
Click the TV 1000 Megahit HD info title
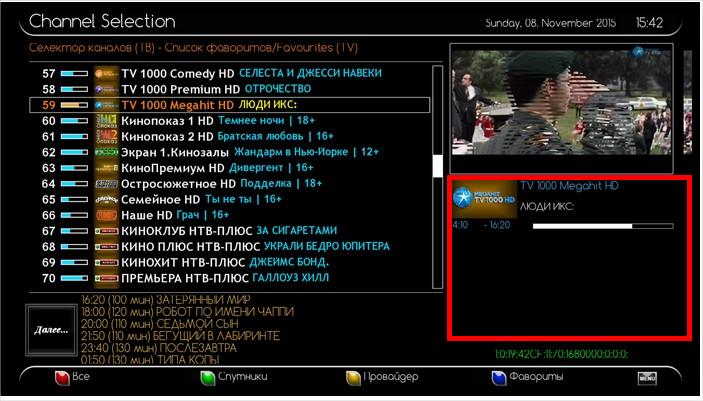pos(569,186)
